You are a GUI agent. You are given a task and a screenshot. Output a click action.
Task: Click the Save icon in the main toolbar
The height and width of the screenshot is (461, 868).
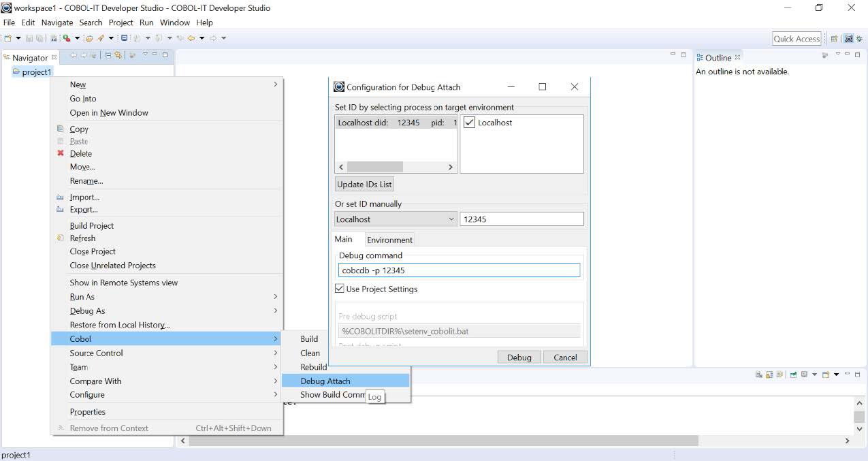30,38
